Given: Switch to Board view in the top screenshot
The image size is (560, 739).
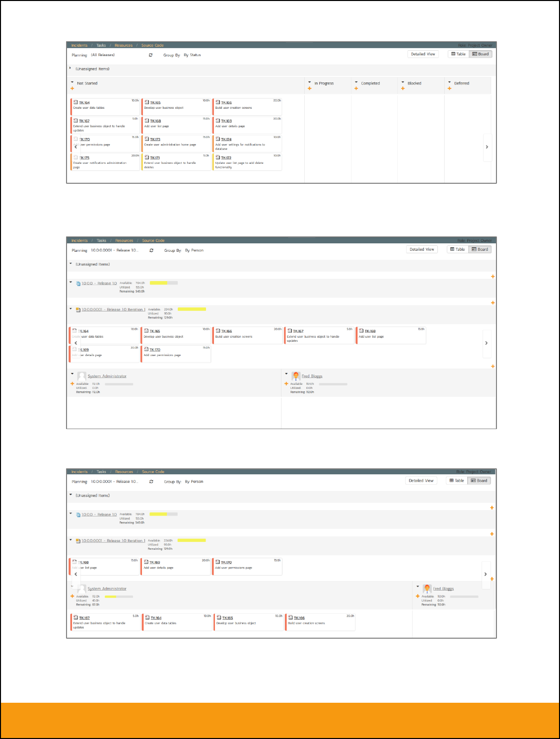Looking at the screenshot, I should pos(481,54).
